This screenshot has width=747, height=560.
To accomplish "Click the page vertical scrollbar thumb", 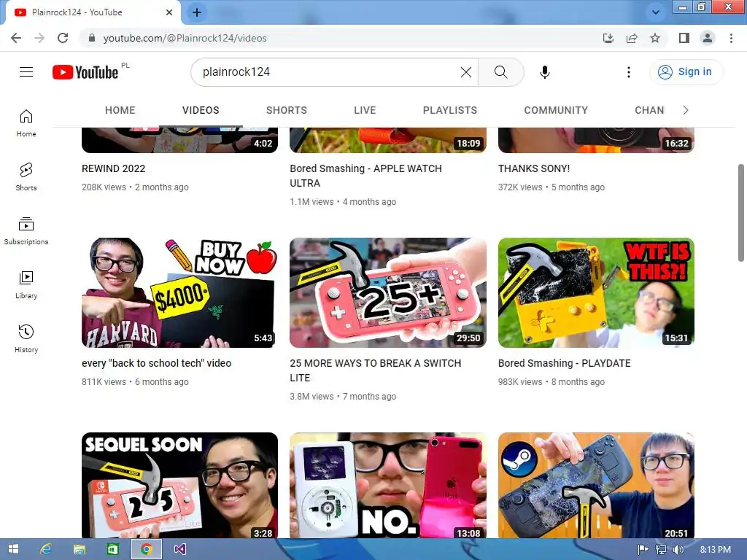I will point(741,213).
